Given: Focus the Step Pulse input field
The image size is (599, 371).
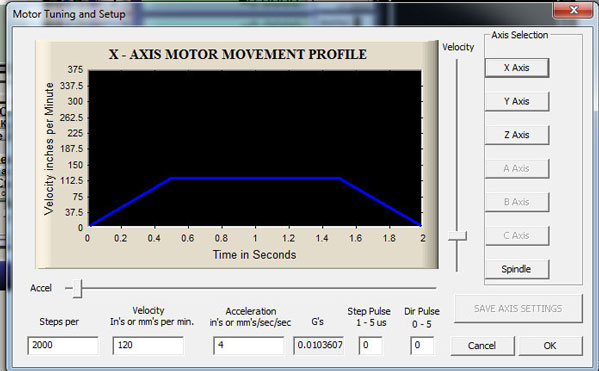Looking at the screenshot, I should [x=371, y=345].
